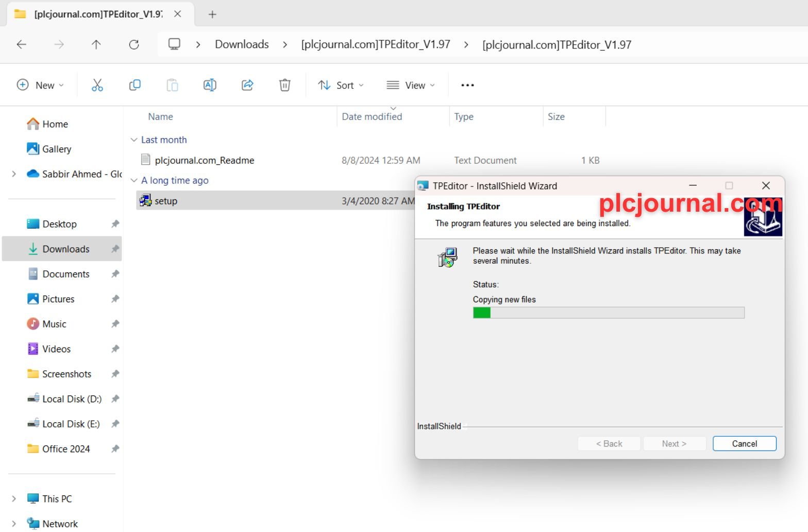
Task: Unpin Documents via its pin icon
Action: click(115, 274)
